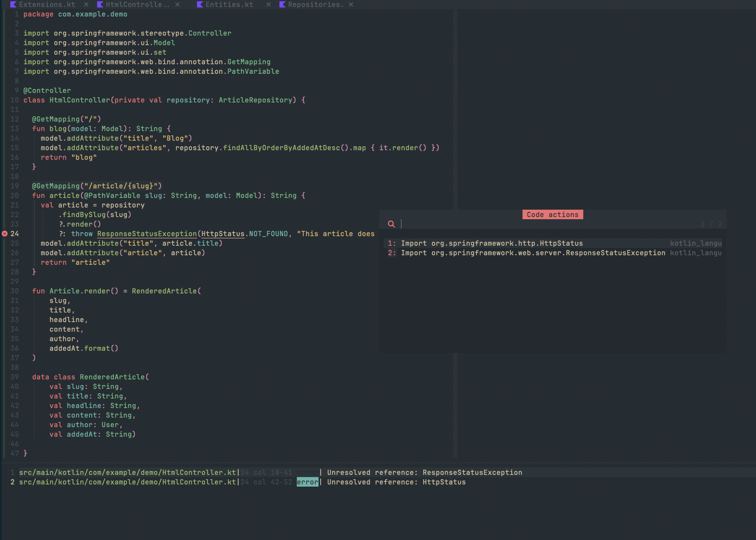Click import of GetMapping line
The width and height of the screenshot is (756, 540).
pos(147,62)
